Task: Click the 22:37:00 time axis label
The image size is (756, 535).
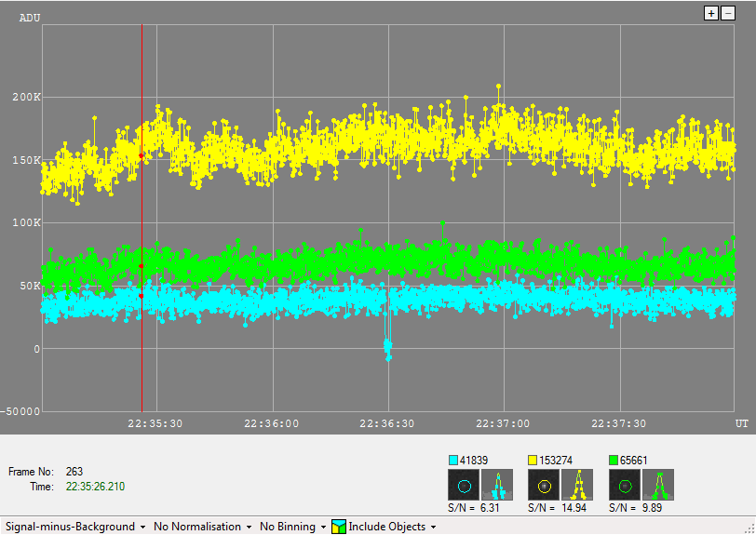Action: (x=504, y=423)
